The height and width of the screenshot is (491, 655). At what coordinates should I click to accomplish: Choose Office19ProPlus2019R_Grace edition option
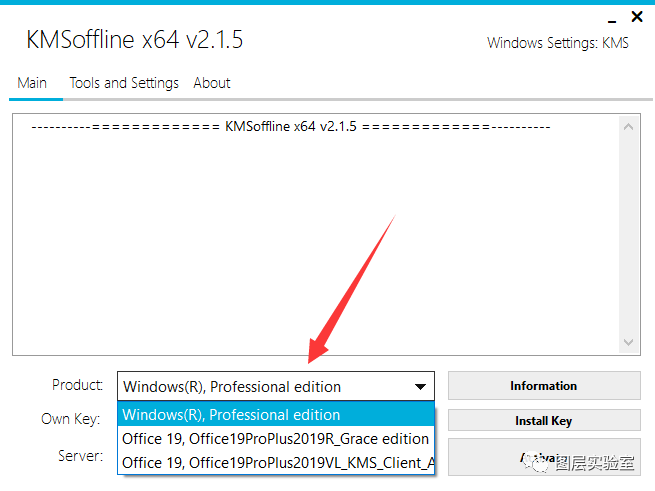276,439
